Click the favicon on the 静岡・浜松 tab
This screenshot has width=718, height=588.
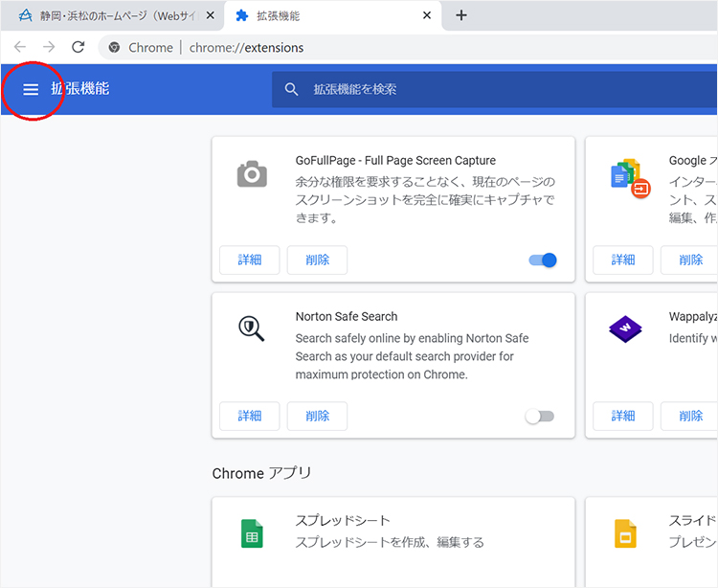25,15
